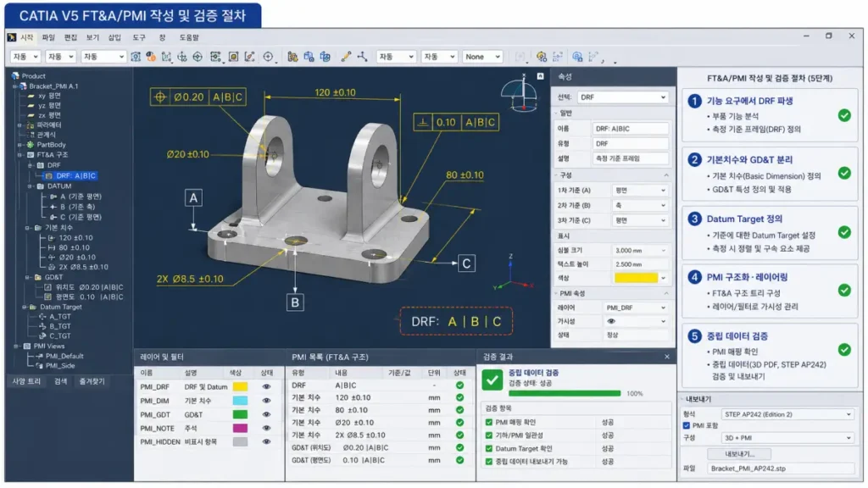This screenshot has height=488, width=868.
Task: Click the 이름 field showing DRF: A|B|C
Action: [x=630, y=129]
